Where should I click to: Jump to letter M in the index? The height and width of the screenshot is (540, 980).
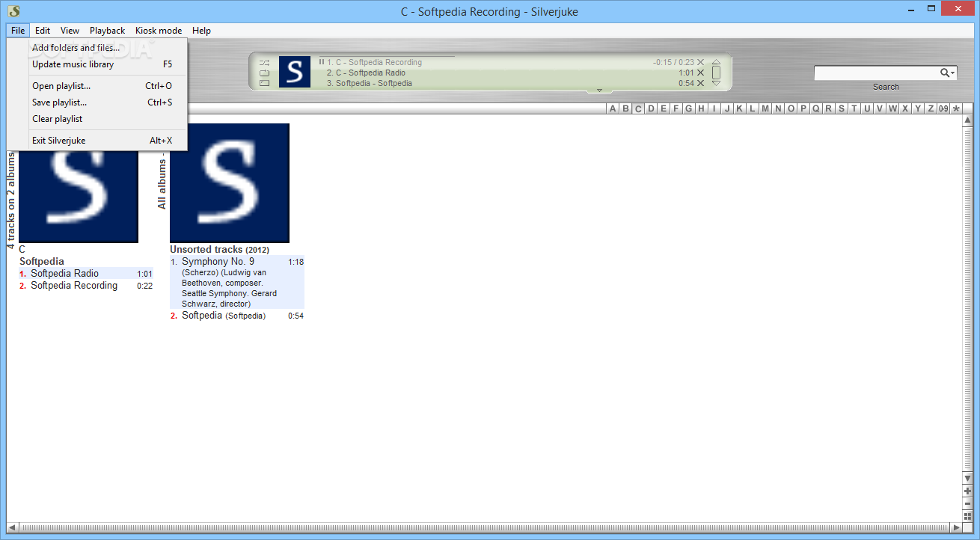click(x=765, y=108)
